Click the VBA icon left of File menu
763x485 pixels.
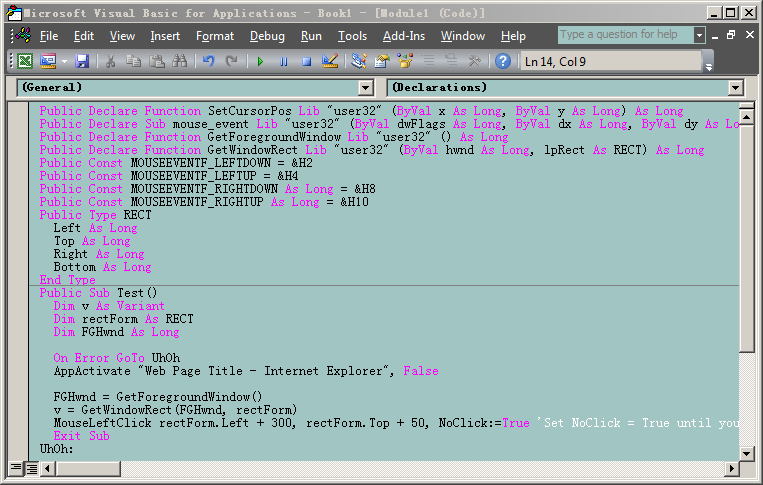[23, 36]
